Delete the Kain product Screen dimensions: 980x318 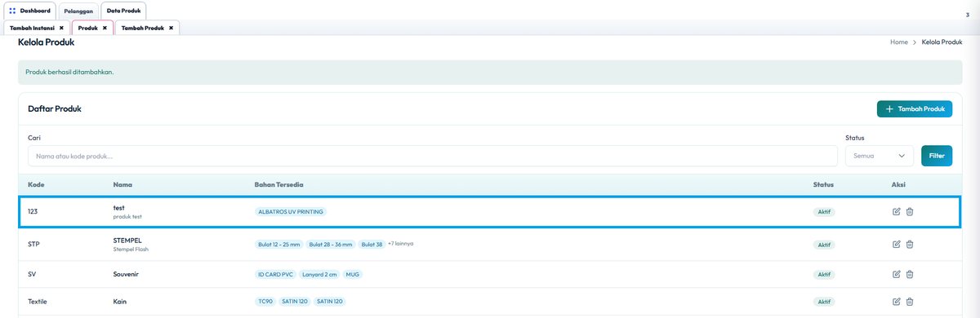click(x=910, y=302)
